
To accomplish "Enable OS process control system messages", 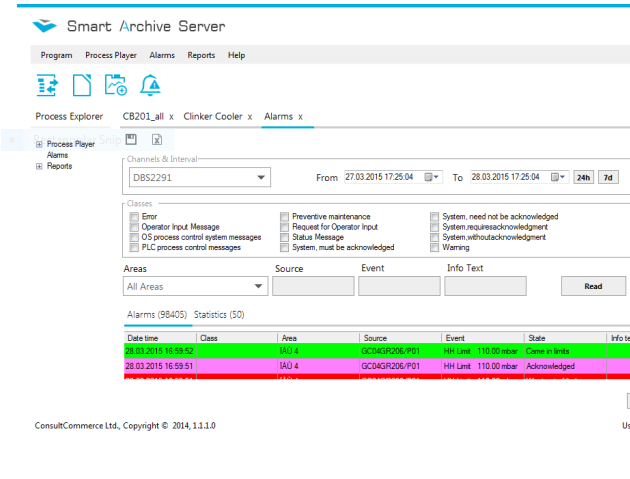I will tap(134, 237).
